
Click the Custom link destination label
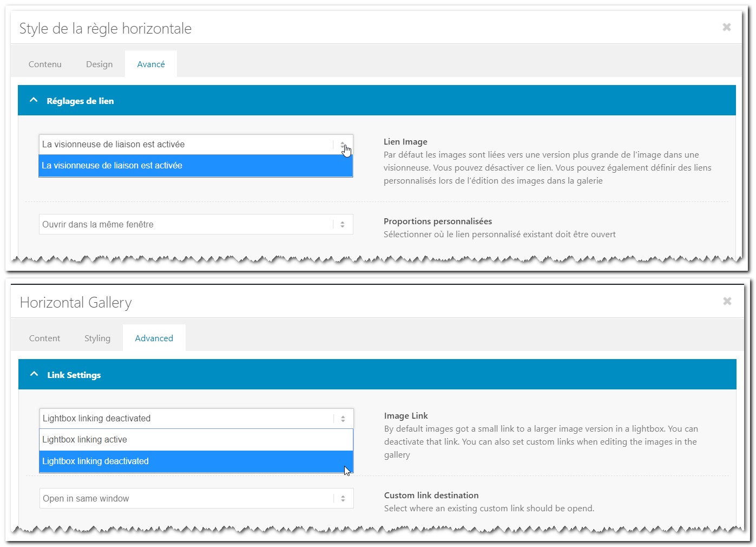point(431,495)
